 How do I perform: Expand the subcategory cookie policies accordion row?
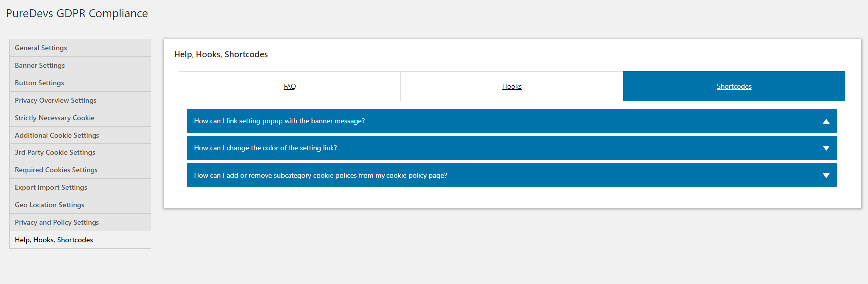click(x=320, y=176)
